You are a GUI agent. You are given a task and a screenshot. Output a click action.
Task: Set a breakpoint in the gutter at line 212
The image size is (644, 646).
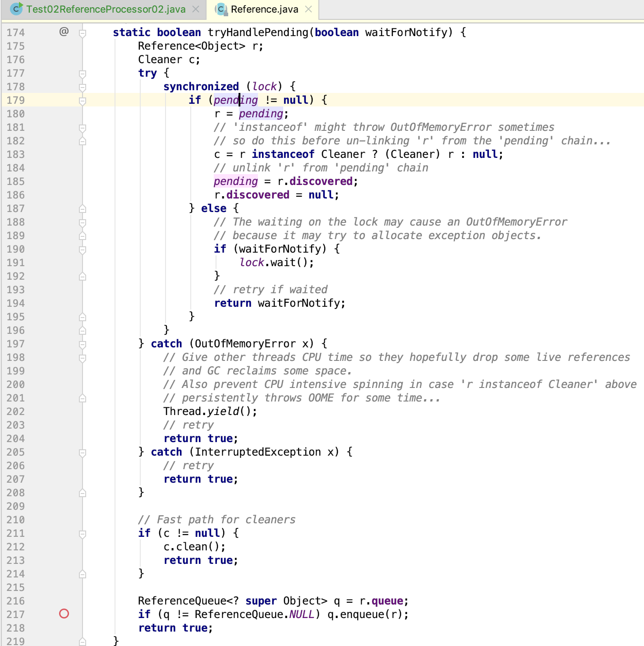(x=64, y=546)
